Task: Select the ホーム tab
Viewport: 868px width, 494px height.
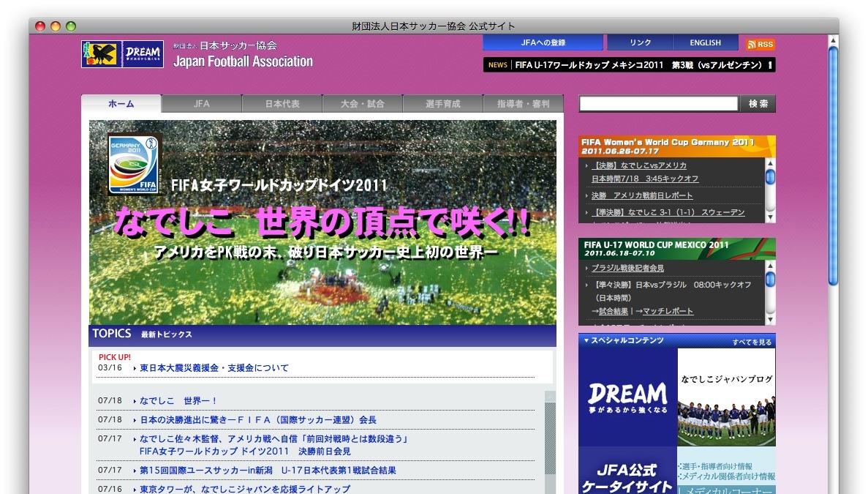Action: 121,104
